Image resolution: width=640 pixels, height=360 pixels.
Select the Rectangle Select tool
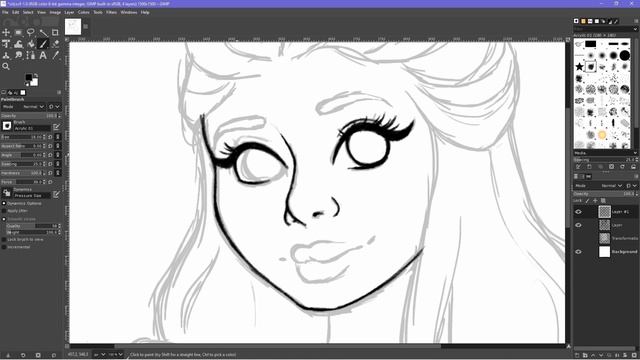[x=18, y=32]
